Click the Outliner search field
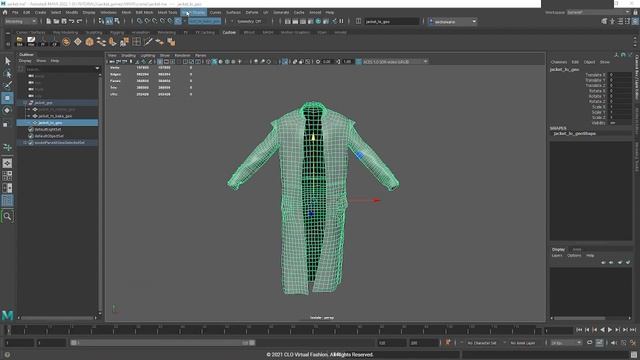The image size is (640, 360). pos(60,69)
